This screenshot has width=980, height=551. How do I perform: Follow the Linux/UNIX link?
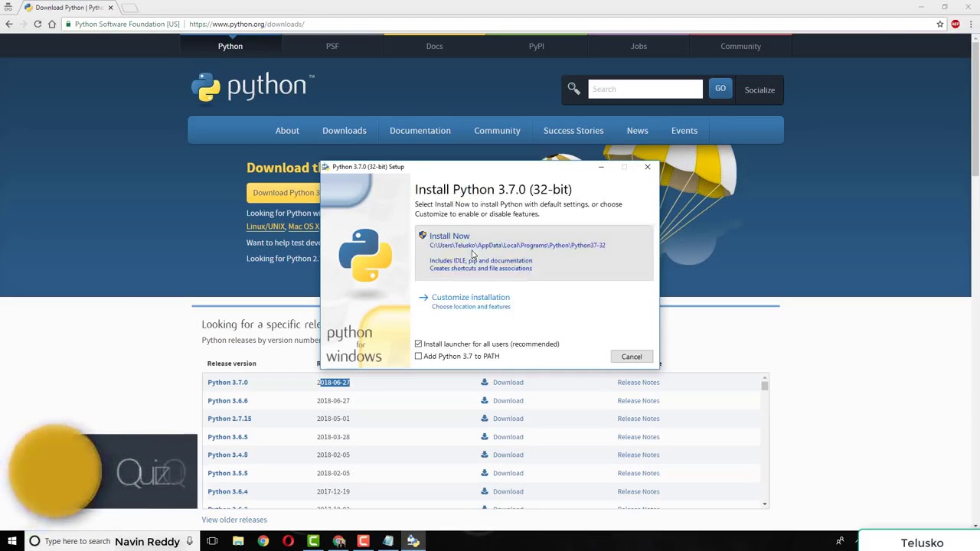(x=266, y=227)
